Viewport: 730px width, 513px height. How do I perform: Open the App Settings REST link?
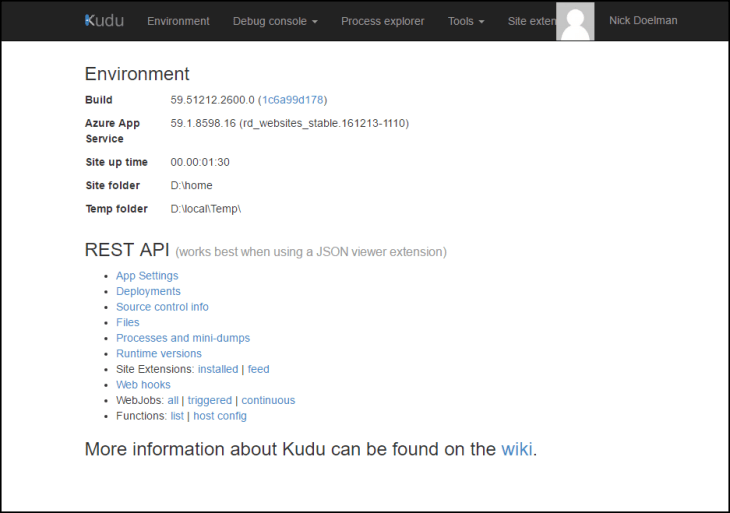click(x=147, y=276)
